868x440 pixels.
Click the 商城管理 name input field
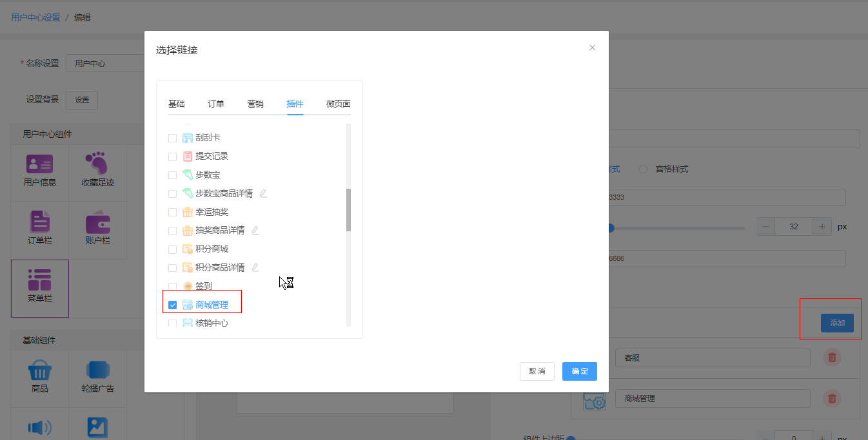[x=713, y=399]
